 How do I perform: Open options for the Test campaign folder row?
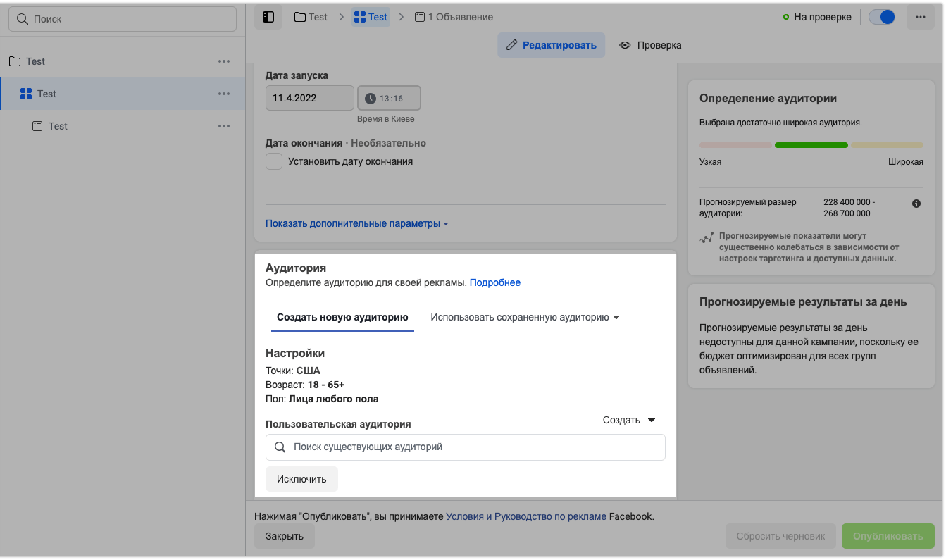[224, 61]
